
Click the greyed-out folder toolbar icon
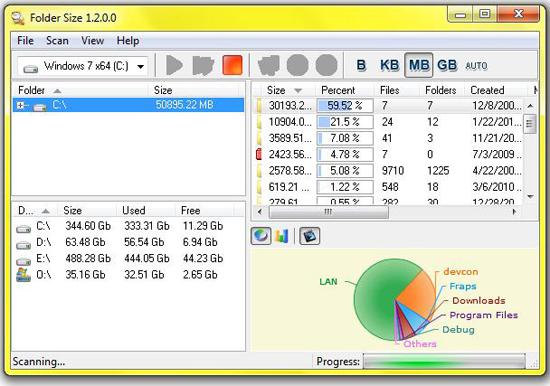(x=269, y=65)
